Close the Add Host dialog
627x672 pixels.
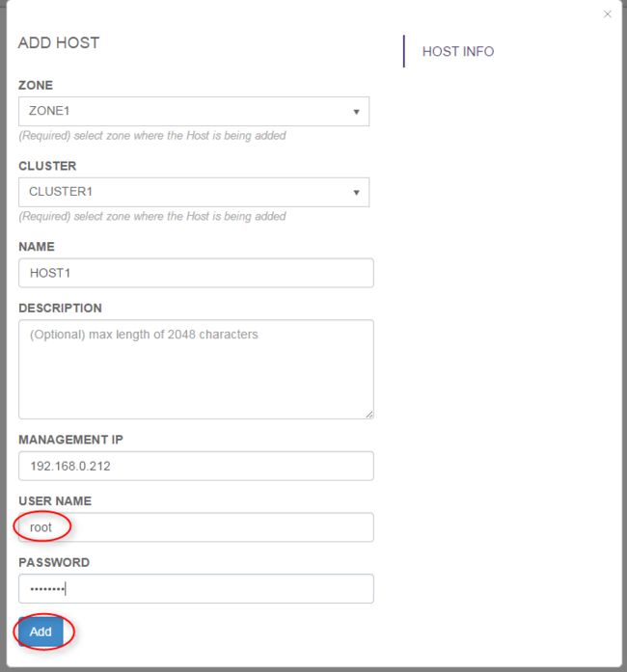tap(608, 14)
